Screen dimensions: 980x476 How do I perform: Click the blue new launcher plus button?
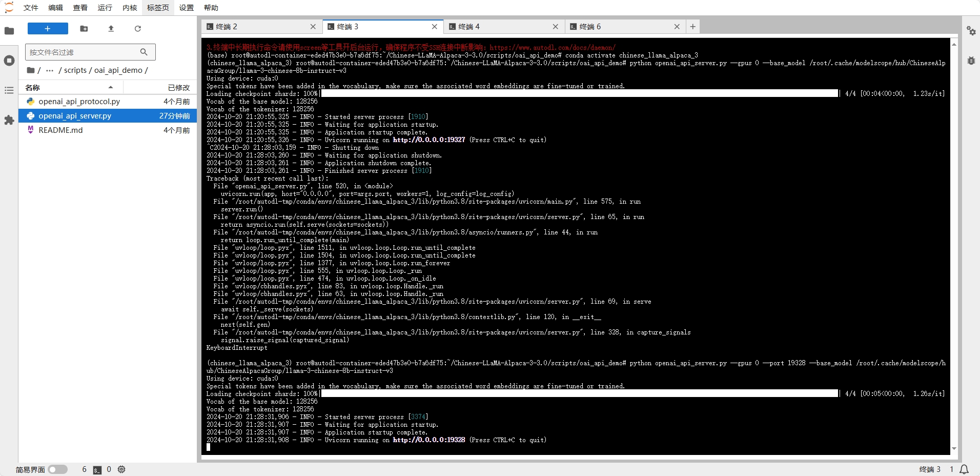click(x=48, y=29)
